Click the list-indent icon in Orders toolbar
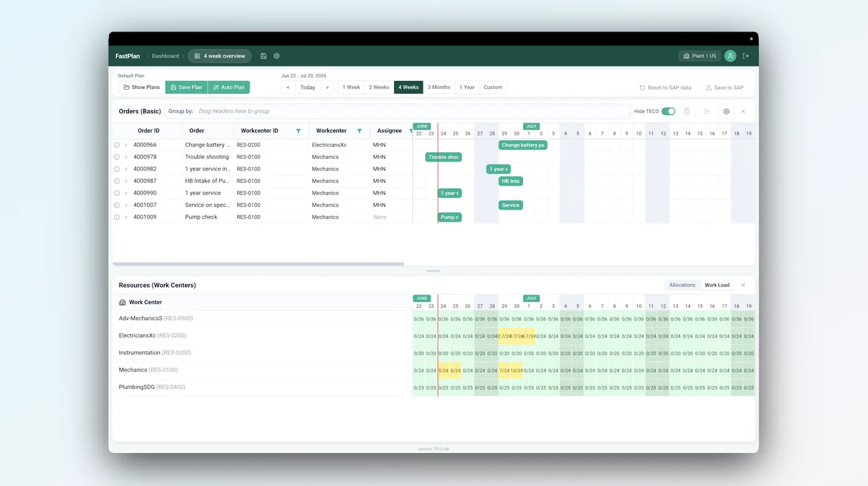Image resolution: width=868 pixels, height=486 pixels. (706, 111)
